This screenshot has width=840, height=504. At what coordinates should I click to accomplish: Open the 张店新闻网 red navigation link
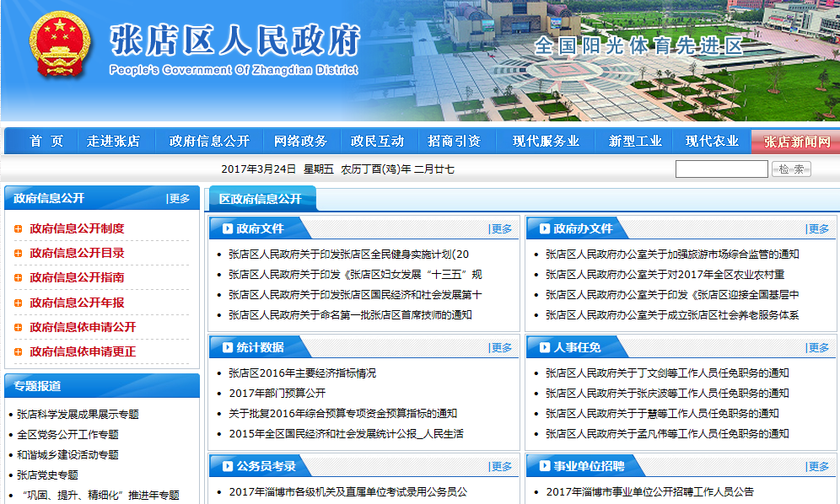click(x=797, y=142)
